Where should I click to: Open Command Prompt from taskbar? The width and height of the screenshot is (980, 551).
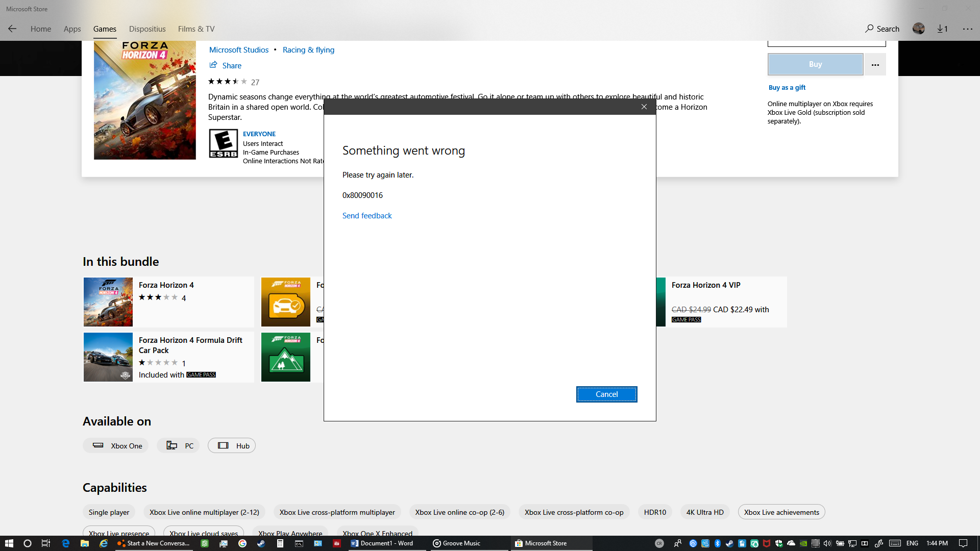click(299, 543)
